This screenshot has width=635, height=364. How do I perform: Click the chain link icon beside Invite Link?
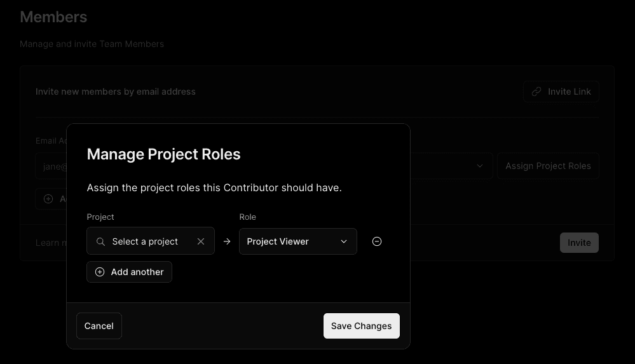click(537, 91)
